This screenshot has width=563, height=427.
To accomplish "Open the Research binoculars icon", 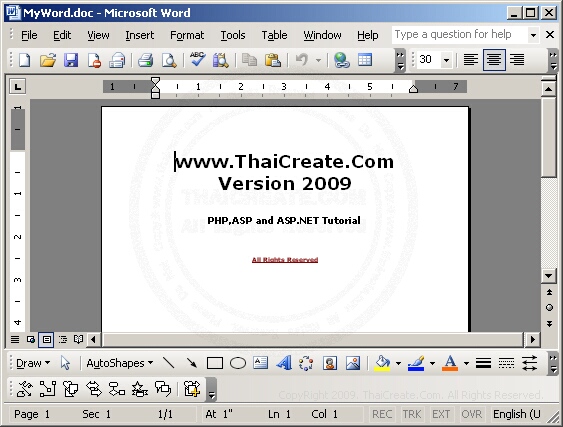I will click(220, 60).
